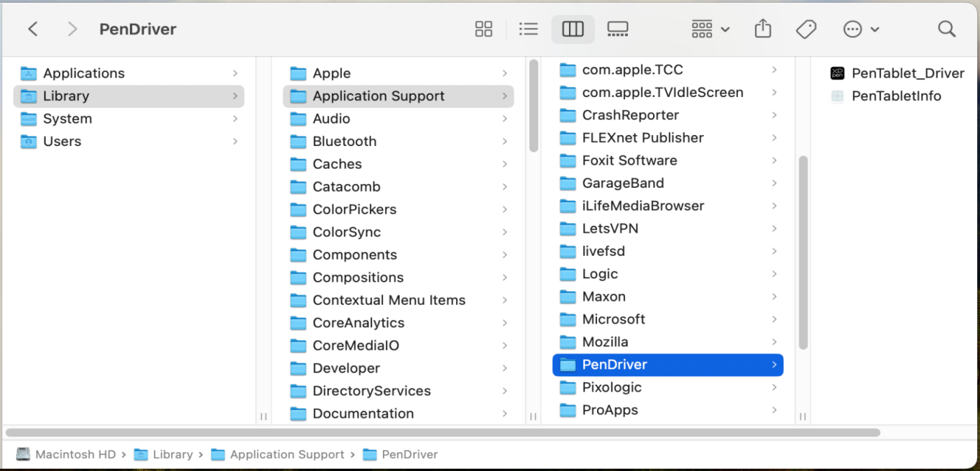
Task: Click the Tags icon in the toolbar
Action: [x=806, y=29]
